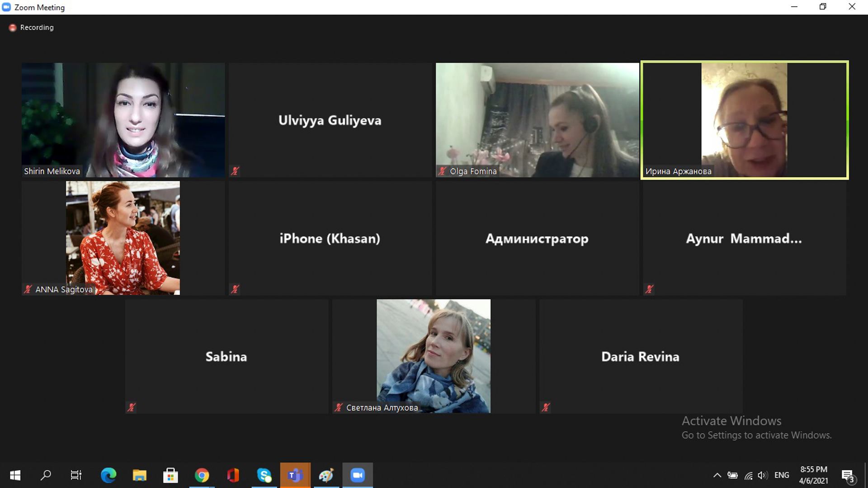Click the Shirin Melikova name label

click(x=52, y=171)
